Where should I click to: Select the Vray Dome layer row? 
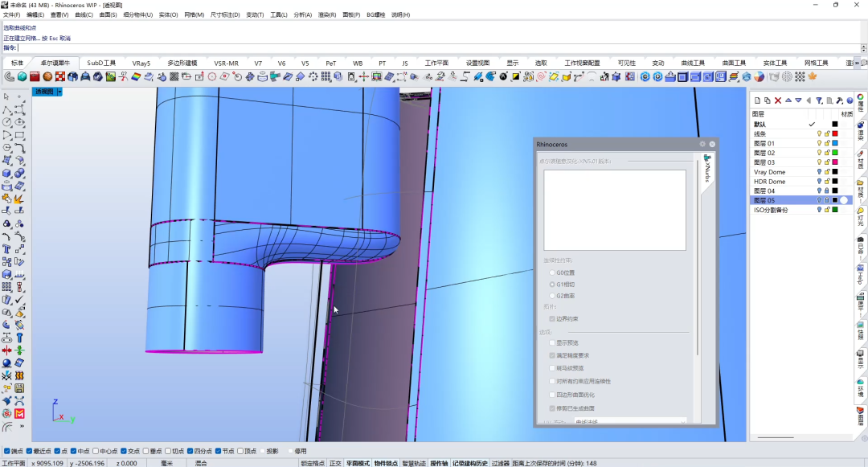[x=801, y=172]
